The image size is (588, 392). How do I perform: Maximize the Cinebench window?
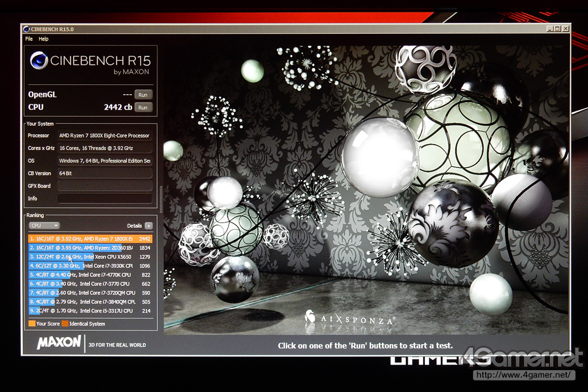click(x=557, y=29)
